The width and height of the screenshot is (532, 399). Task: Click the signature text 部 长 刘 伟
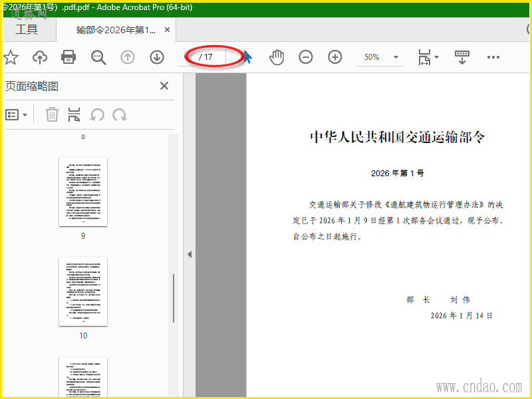point(438,300)
